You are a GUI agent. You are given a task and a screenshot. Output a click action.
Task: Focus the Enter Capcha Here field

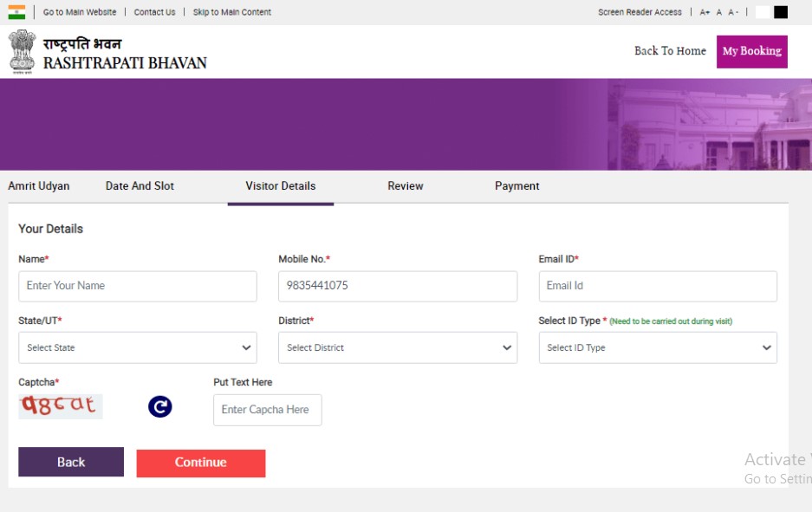tap(267, 410)
